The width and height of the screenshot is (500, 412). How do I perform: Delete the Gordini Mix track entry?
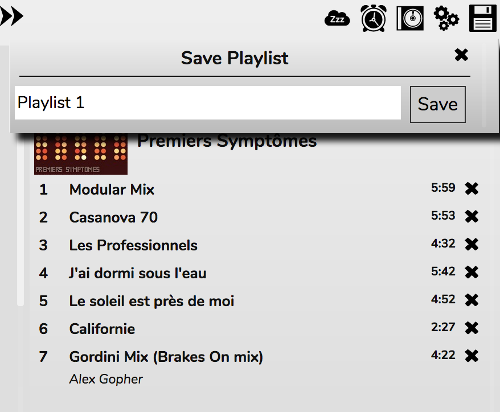[x=472, y=356]
